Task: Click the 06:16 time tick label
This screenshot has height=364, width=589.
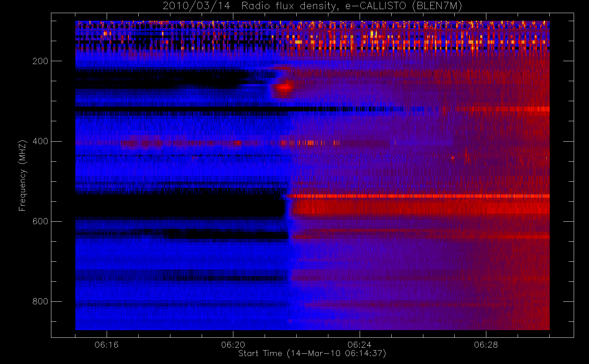Action: [107, 345]
